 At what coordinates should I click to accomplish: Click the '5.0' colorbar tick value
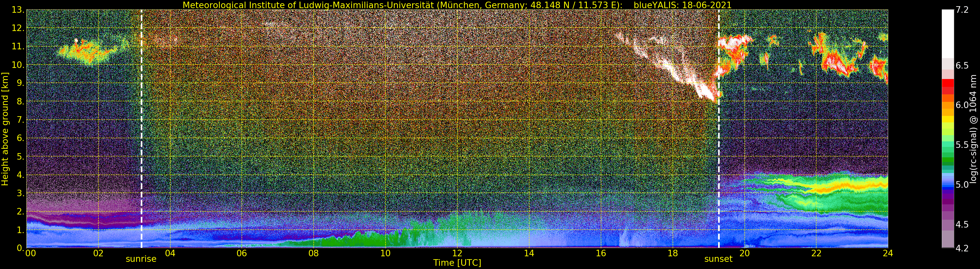point(962,184)
